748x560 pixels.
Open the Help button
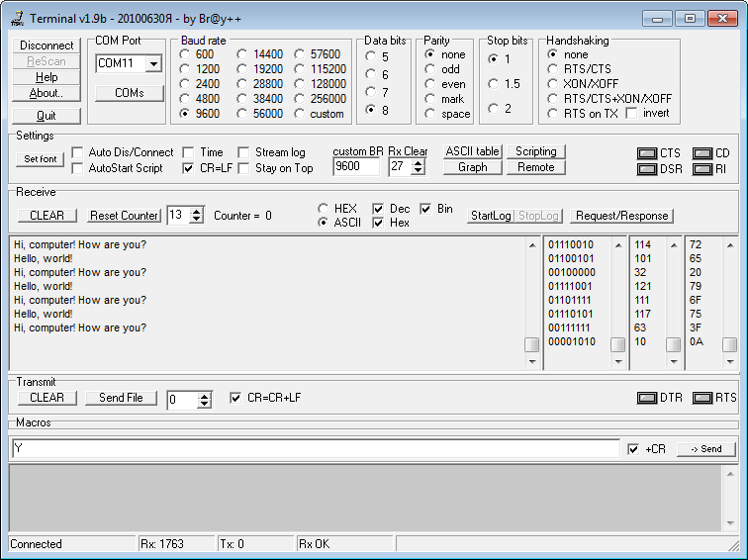(x=47, y=77)
